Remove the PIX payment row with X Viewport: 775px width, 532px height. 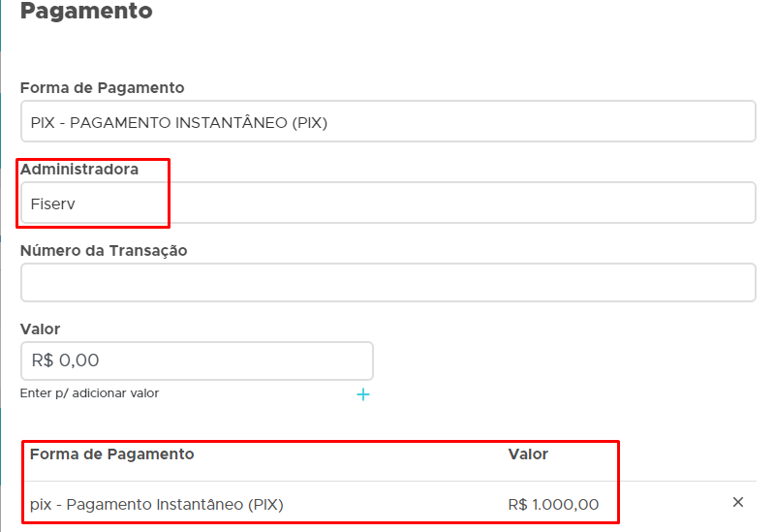tap(738, 502)
